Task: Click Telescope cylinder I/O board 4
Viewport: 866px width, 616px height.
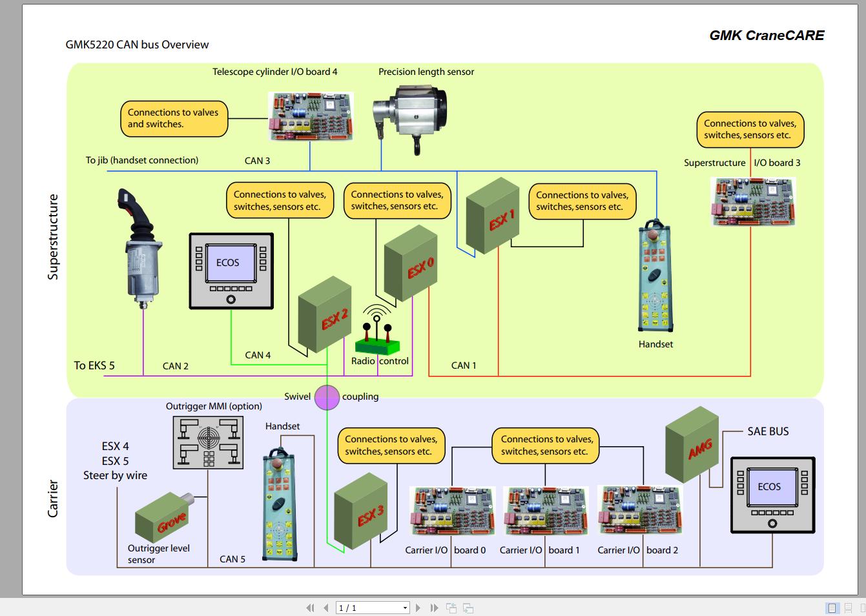Action: click(x=311, y=116)
